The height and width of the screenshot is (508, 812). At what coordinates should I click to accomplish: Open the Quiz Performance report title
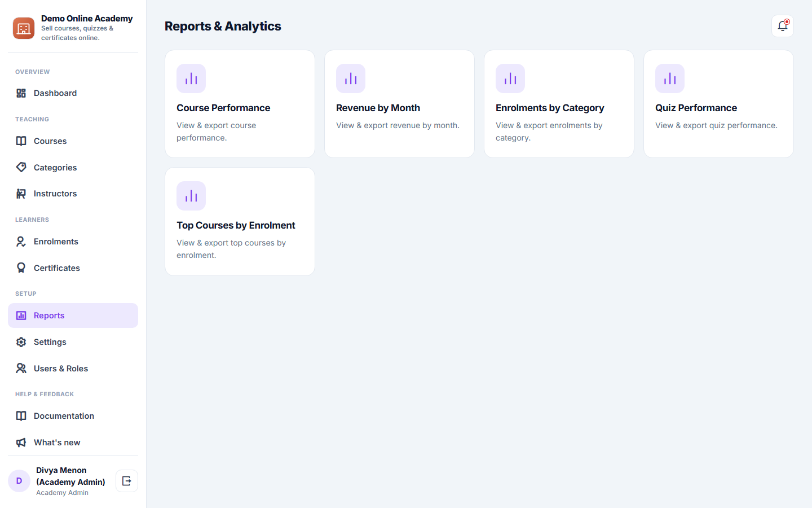(696, 108)
